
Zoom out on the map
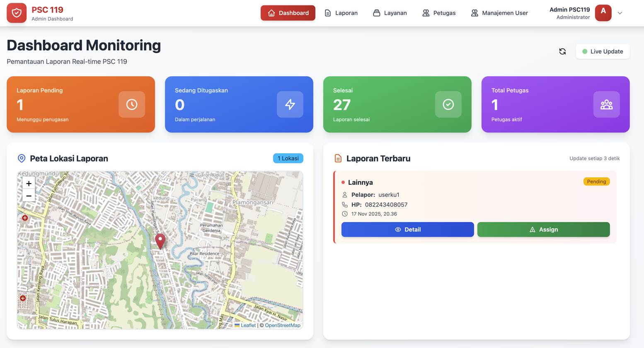point(29,196)
